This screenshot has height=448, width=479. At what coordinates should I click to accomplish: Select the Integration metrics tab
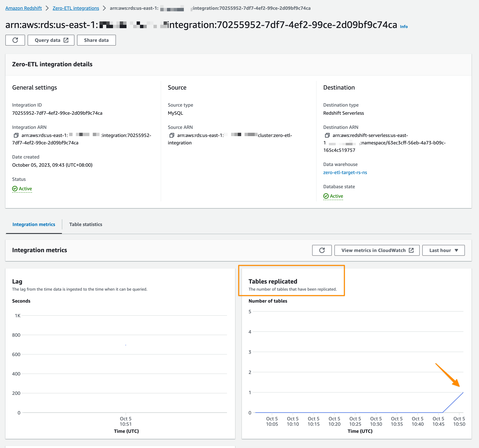click(x=34, y=224)
